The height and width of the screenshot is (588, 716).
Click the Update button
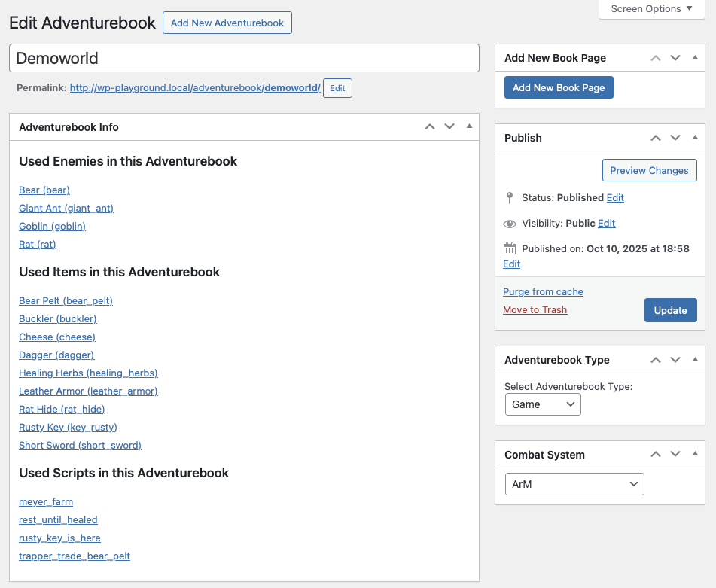(670, 310)
